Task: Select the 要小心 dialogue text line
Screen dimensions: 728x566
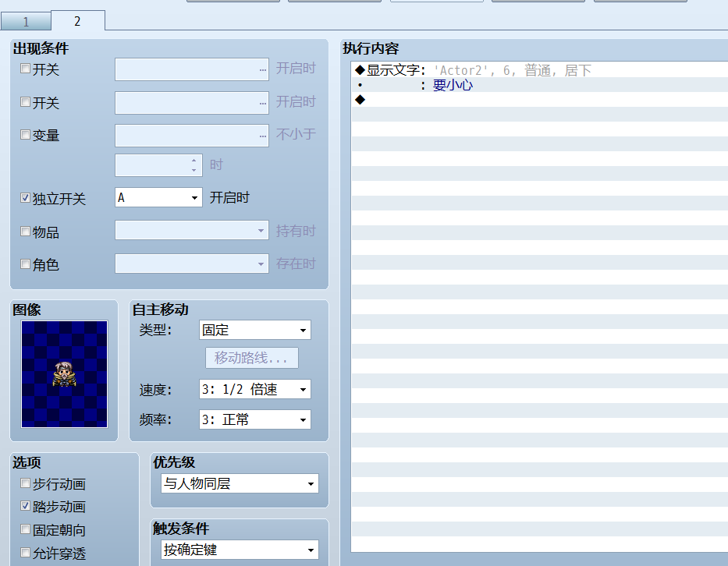Action: [x=539, y=85]
